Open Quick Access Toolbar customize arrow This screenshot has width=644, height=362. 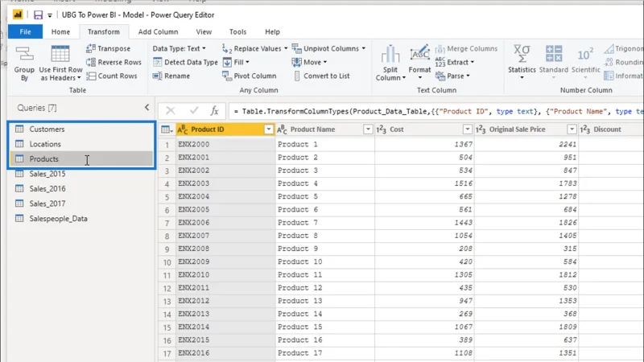(x=50, y=15)
